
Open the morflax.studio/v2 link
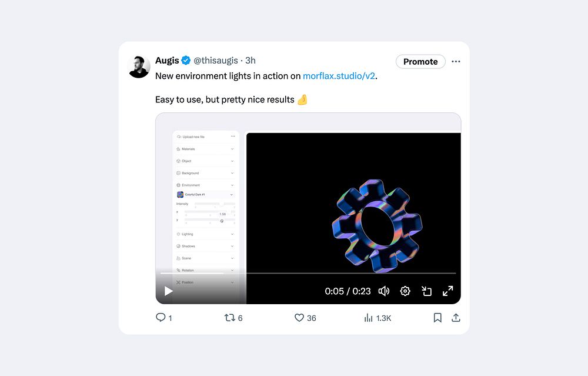339,76
